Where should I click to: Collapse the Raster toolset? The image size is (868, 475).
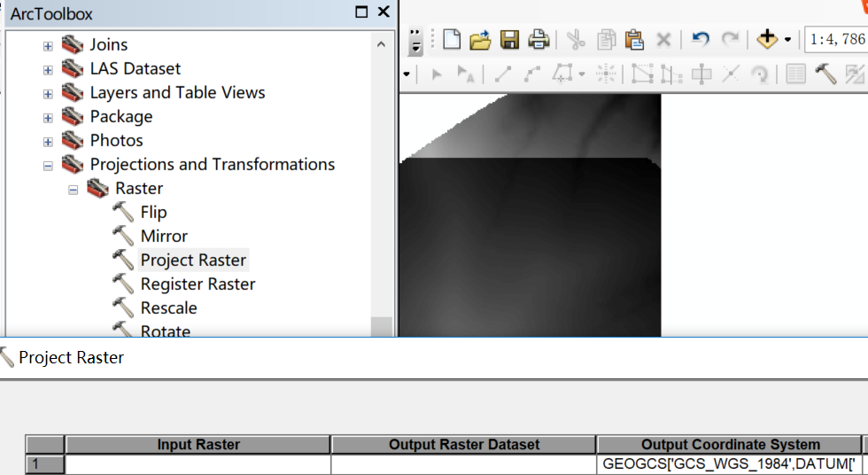[73, 190]
